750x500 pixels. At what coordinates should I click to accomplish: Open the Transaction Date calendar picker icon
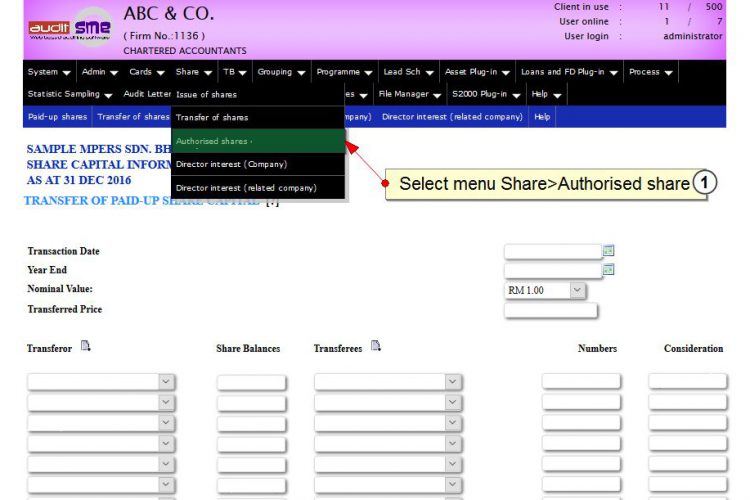coord(608,250)
